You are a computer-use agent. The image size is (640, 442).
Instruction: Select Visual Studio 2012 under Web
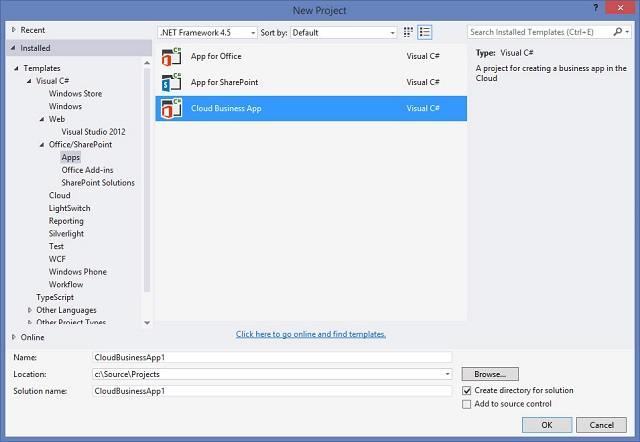tap(93, 132)
